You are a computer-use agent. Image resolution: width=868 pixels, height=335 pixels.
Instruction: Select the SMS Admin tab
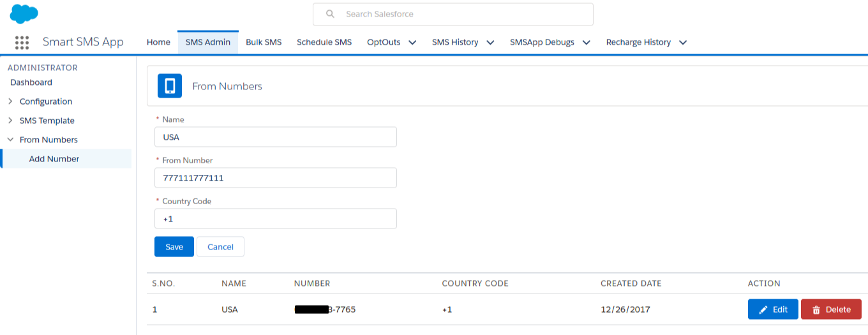tap(208, 42)
